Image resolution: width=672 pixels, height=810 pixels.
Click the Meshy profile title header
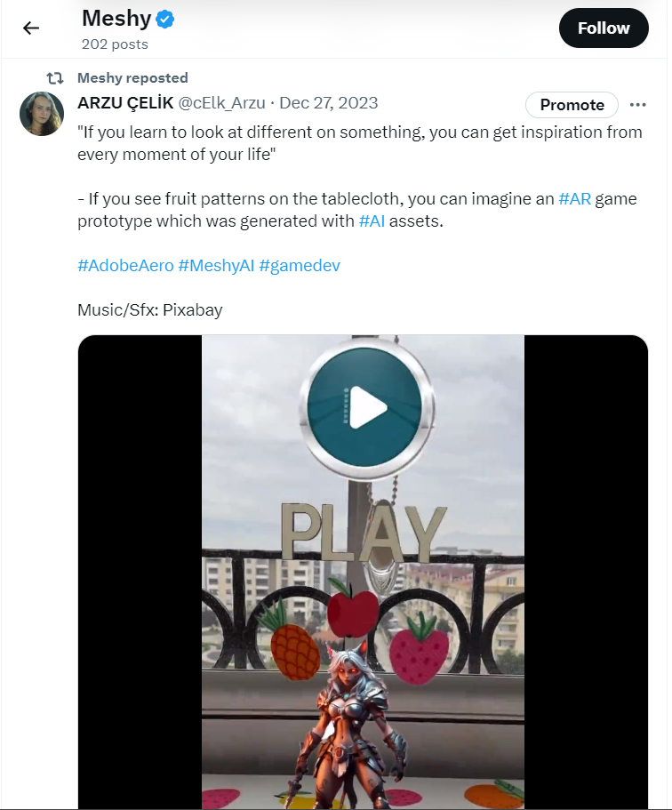tap(116, 19)
